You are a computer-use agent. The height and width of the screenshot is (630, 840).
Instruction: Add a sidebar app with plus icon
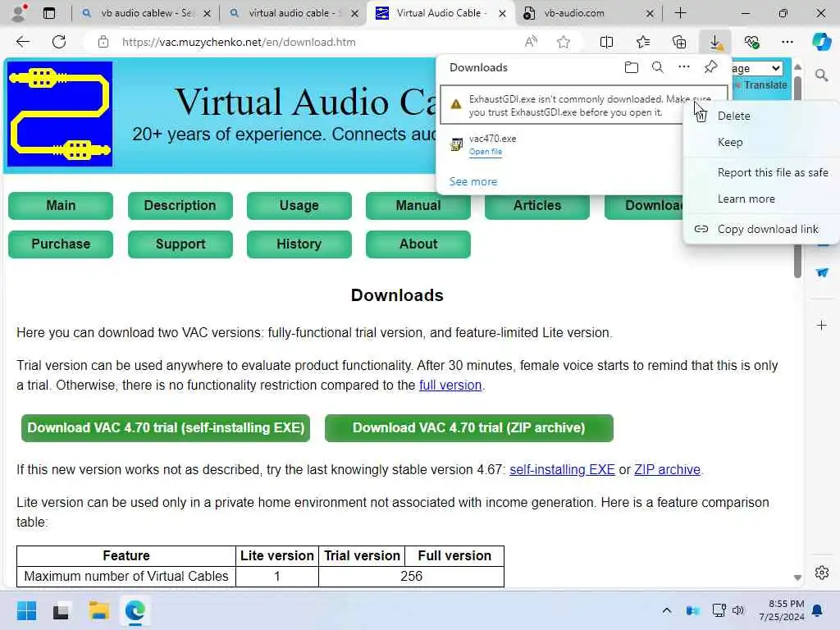(821, 325)
